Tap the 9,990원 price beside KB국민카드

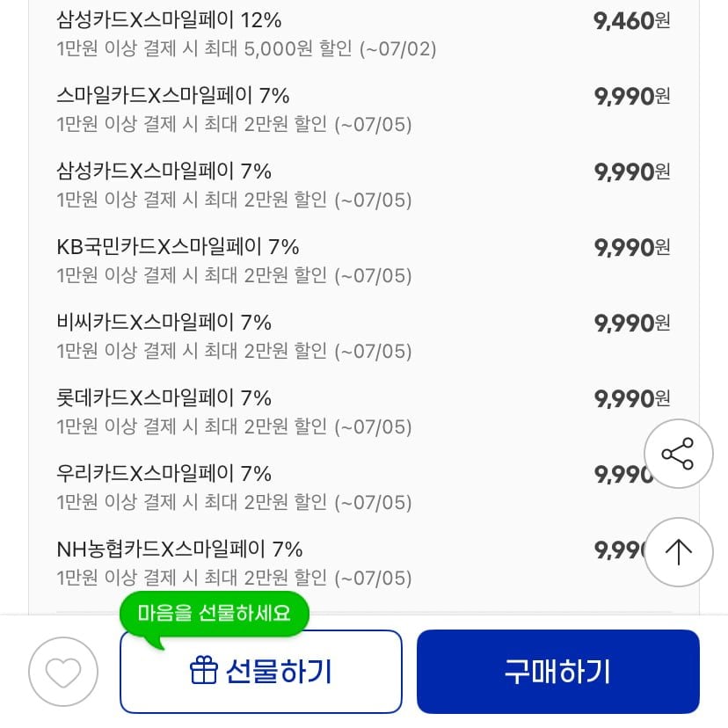[632, 249]
